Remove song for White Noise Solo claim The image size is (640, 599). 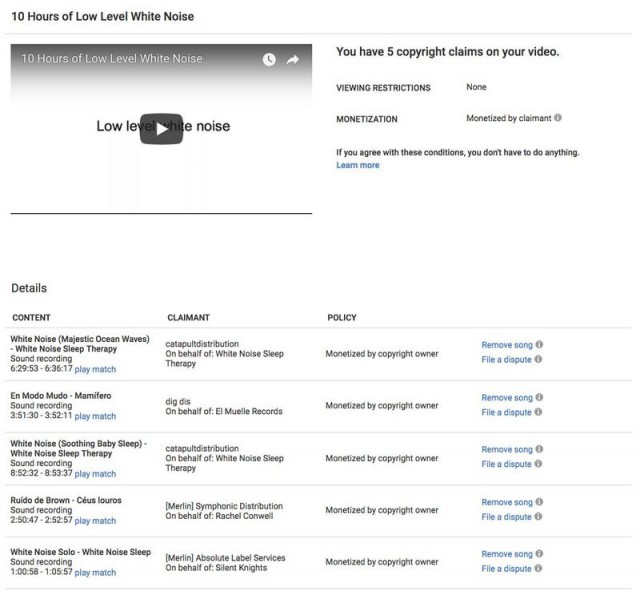pyautogui.click(x=507, y=554)
